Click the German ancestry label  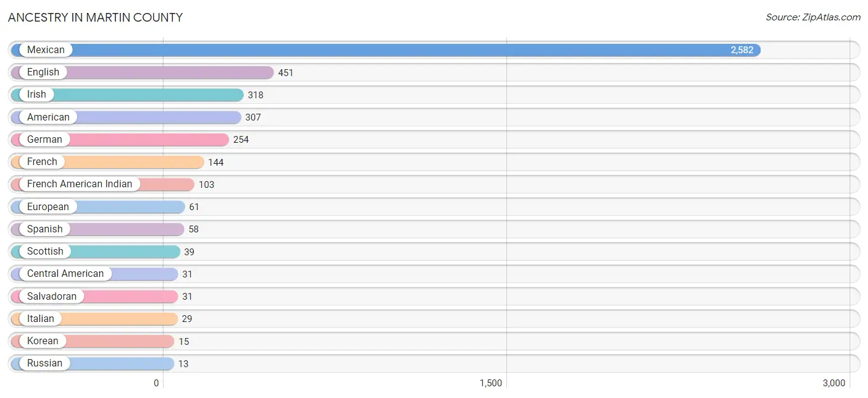pyautogui.click(x=44, y=140)
